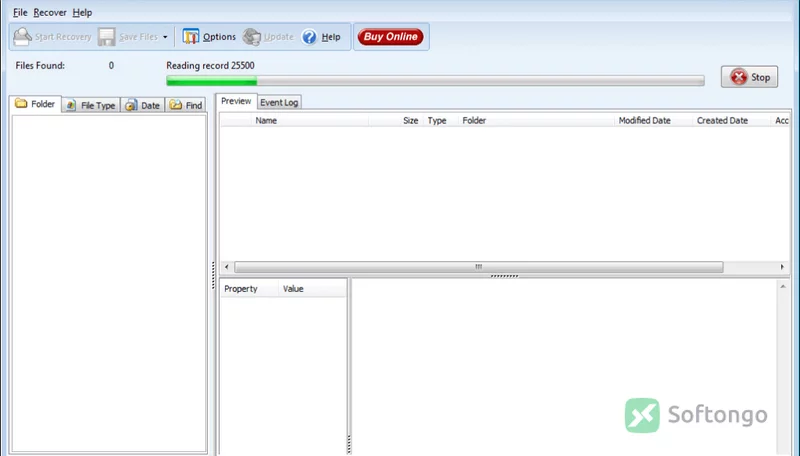Viewport: 800px width, 456px height.
Task: Switch to the Folder tab
Action: (x=35, y=104)
